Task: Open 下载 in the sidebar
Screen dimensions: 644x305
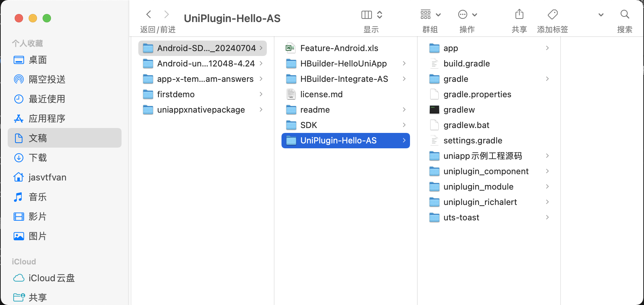Action: pyautogui.click(x=65, y=158)
